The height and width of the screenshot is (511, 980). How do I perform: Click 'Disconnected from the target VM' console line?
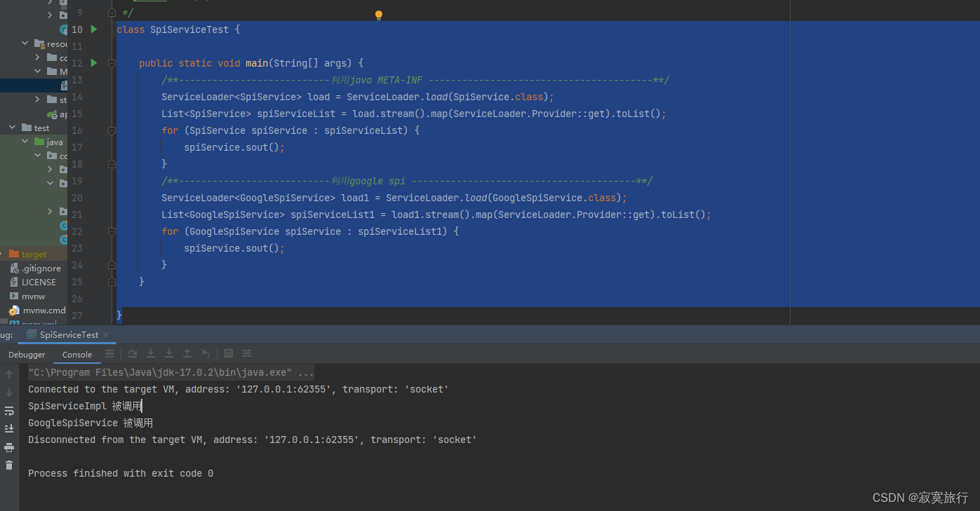tap(253, 440)
